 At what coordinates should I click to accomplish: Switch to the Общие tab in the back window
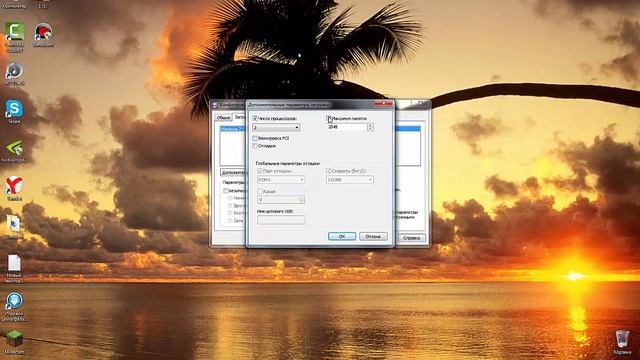coord(223,118)
